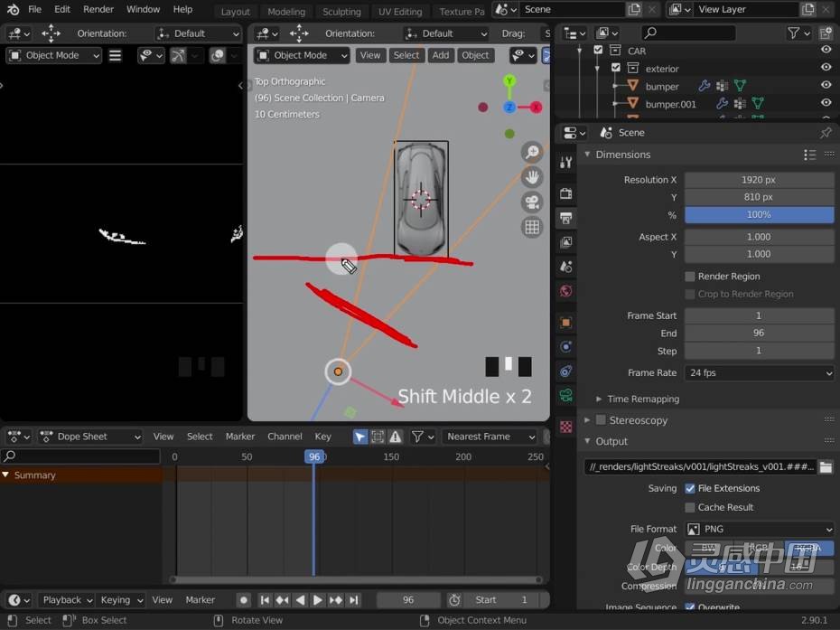Collapse the Dimensions panel
840x630 pixels.
coord(587,155)
